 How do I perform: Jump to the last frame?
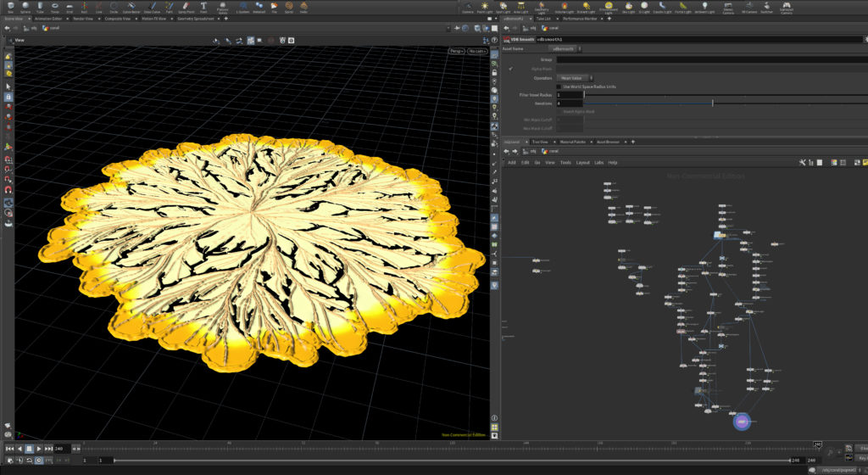(48, 449)
